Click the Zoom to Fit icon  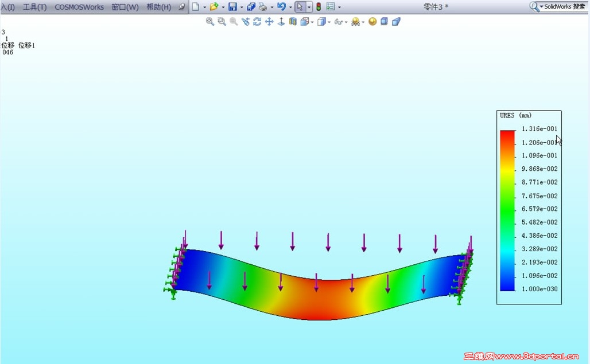point(210,21)
